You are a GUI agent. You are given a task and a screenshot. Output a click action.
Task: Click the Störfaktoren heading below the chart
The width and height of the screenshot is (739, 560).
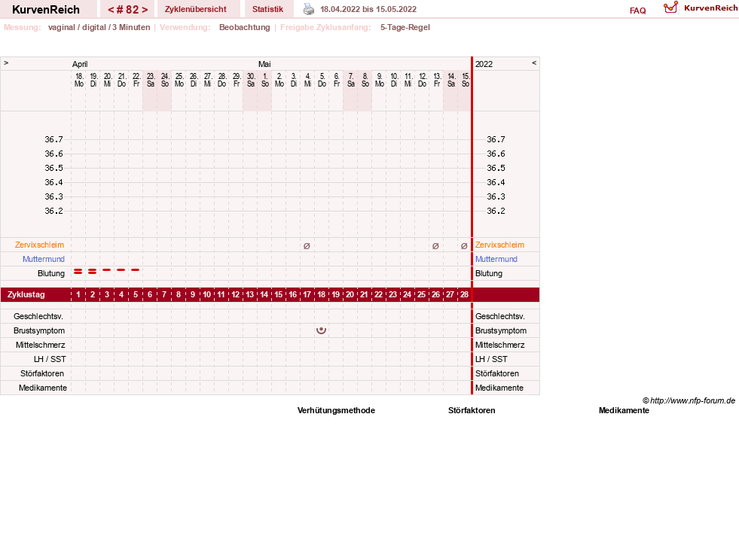[472, 410]
